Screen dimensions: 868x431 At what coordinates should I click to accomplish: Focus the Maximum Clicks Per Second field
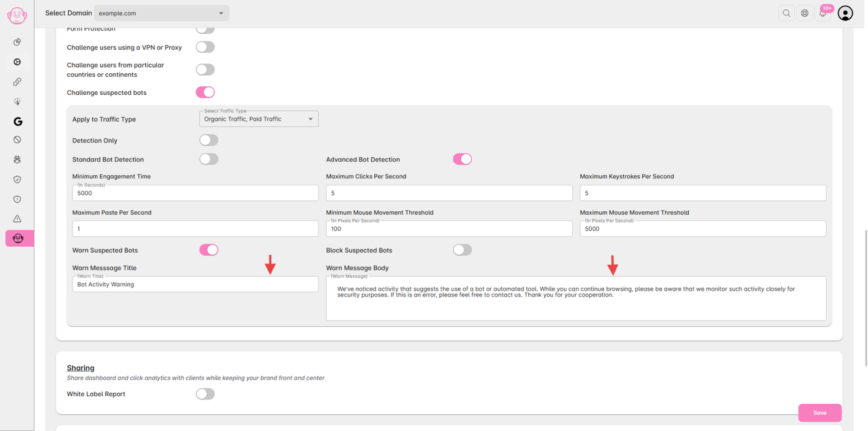(449, 193)
